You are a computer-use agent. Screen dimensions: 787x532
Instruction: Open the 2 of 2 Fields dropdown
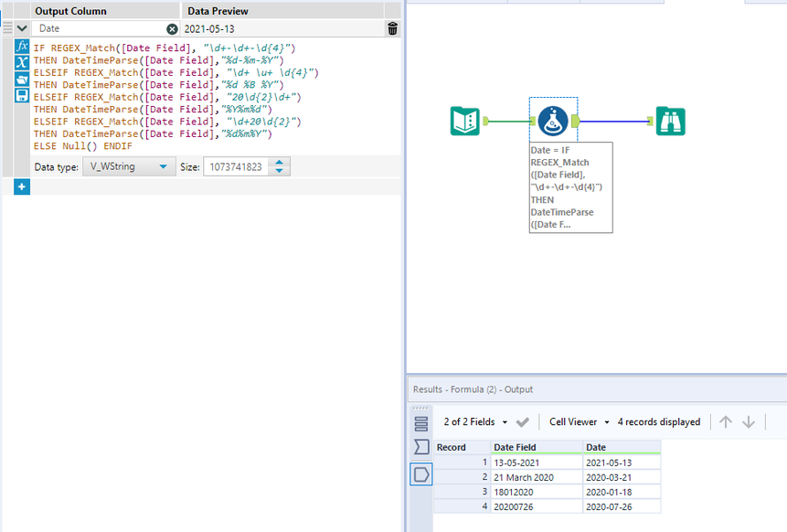[x=475, y=422]
